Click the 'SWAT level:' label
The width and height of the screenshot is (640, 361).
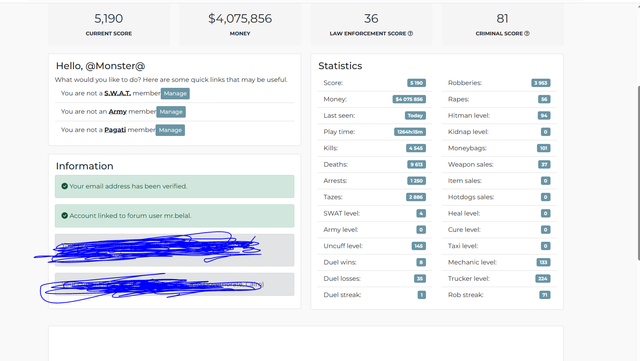pyautogui.click(x=342, y=213)
